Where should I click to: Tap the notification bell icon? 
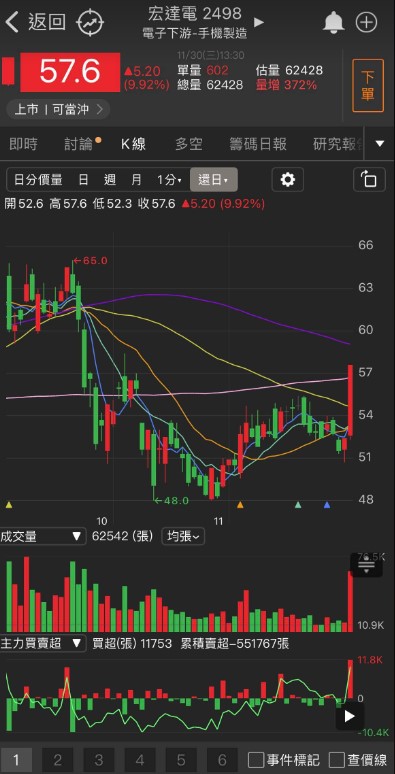[x=334, y=23]
